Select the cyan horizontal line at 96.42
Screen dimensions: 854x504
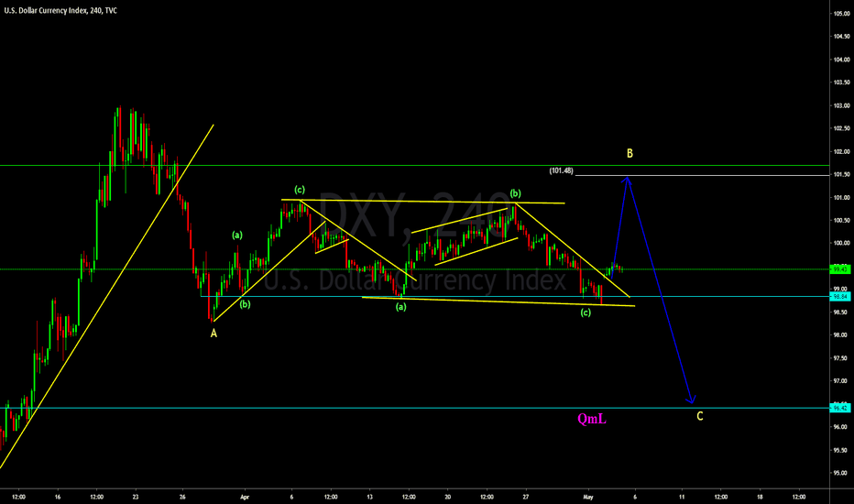[414, 408]
